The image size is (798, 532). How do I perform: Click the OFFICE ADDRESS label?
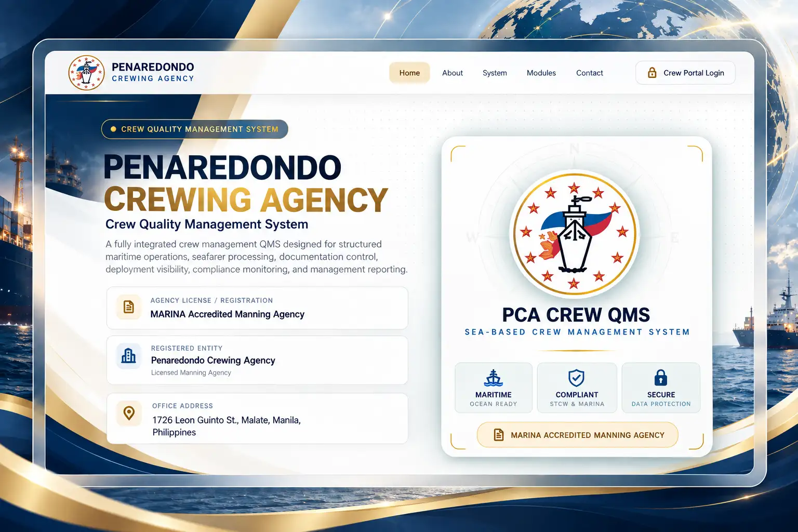pos(182,406)
